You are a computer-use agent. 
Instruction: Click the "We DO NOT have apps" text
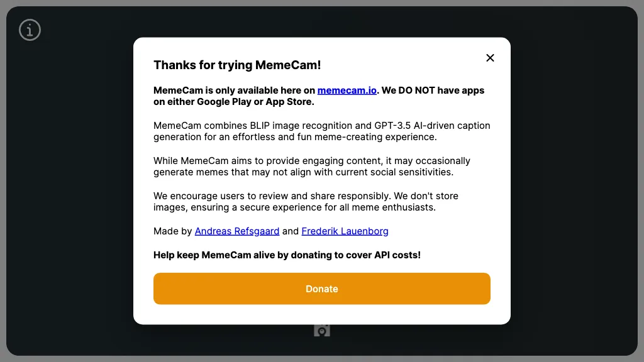tap(433, 90)
